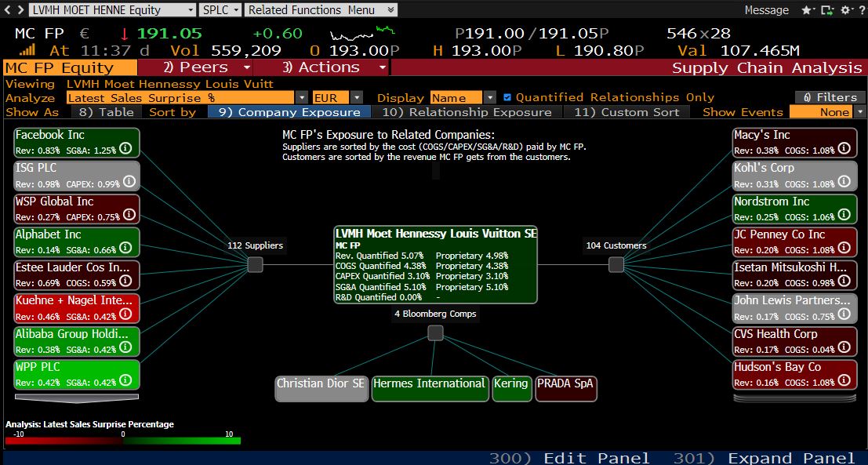This screenshot has height=465, width=868.
Task: Open info icon for Nordstrom Inc customer
Action: (843, 216)
